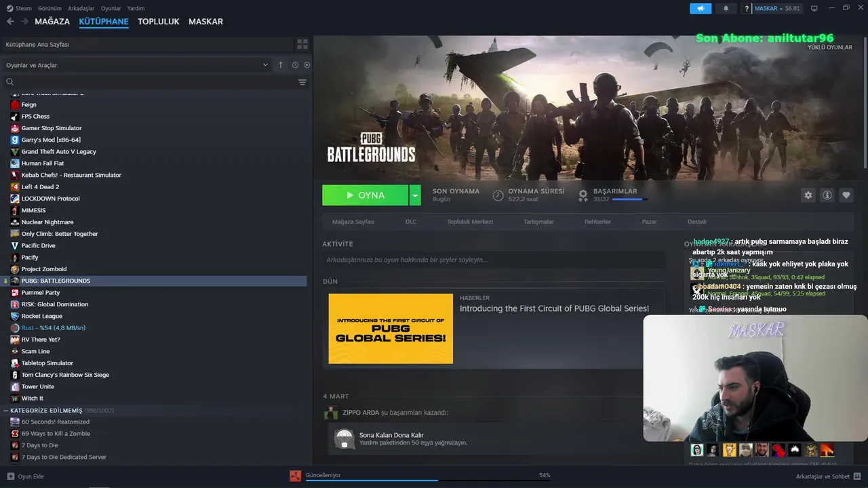Screen dimensions: 868x488
Task: Open the dropdown arrow beside OYNA
Action: tap(415, 195)
